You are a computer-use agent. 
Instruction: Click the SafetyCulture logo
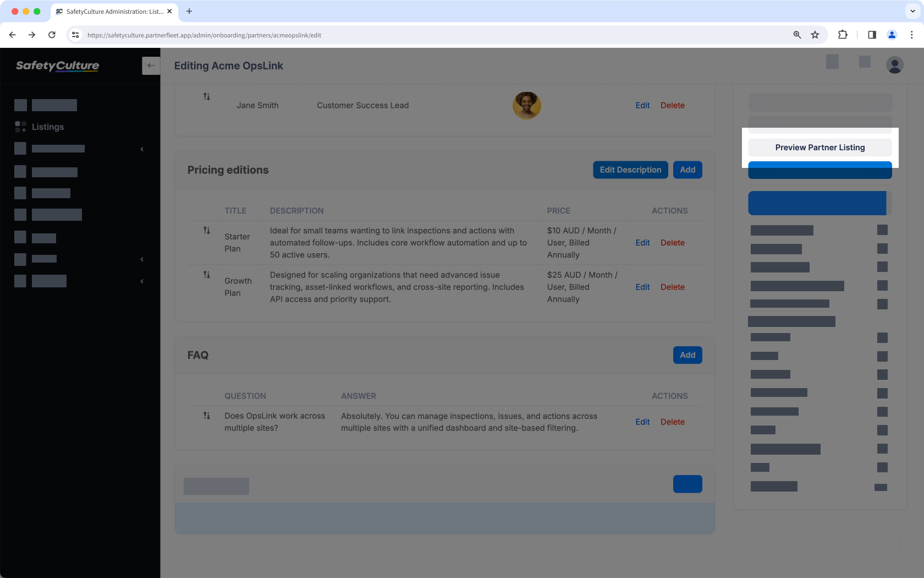pos(58,66)
